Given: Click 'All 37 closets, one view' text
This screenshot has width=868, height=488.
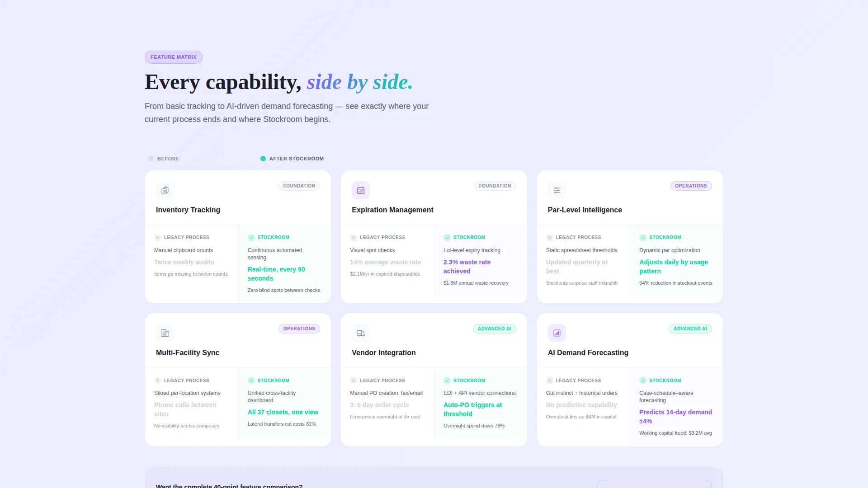Looking at the screenshot, I should 283,412.
